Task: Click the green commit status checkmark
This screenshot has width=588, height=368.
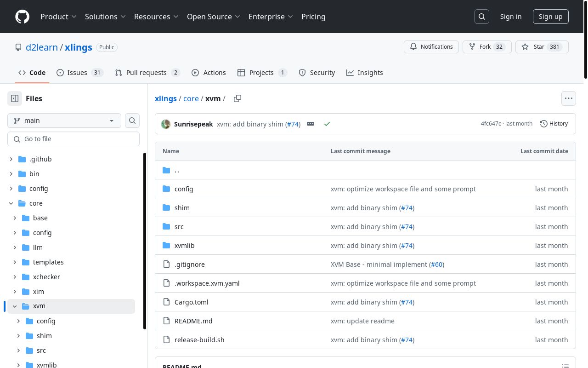Action: pyautogui.click(x=327, y=124)
